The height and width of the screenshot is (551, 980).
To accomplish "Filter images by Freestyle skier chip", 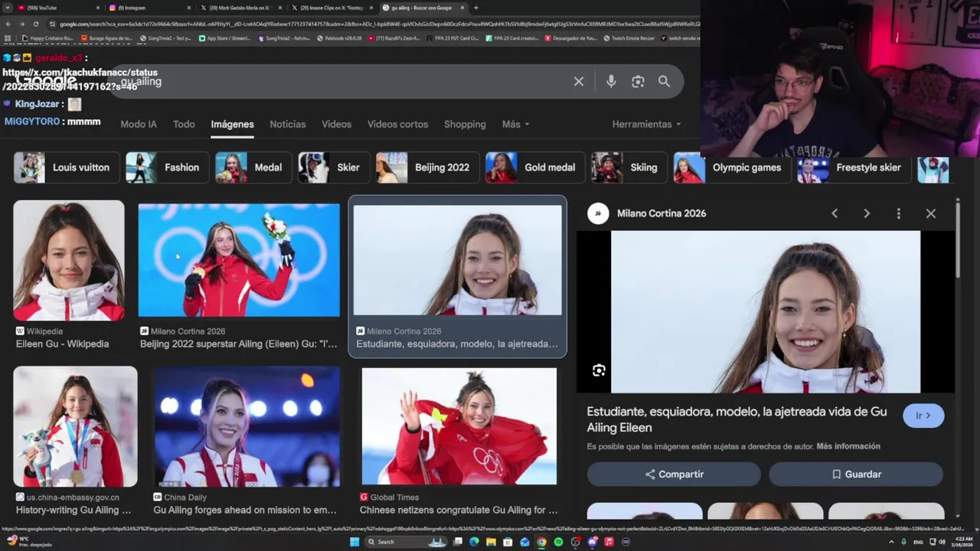I will point(854,168).
